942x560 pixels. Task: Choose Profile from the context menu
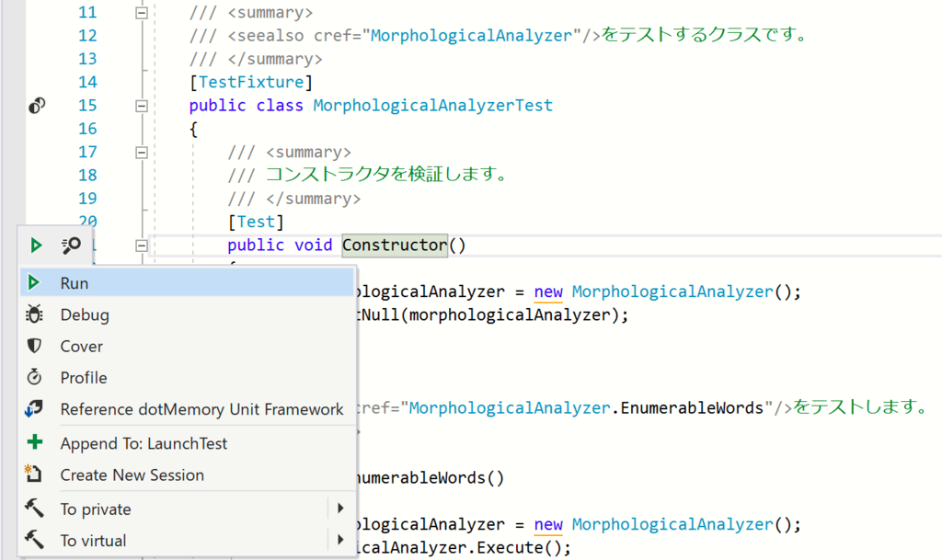[188, 378]
